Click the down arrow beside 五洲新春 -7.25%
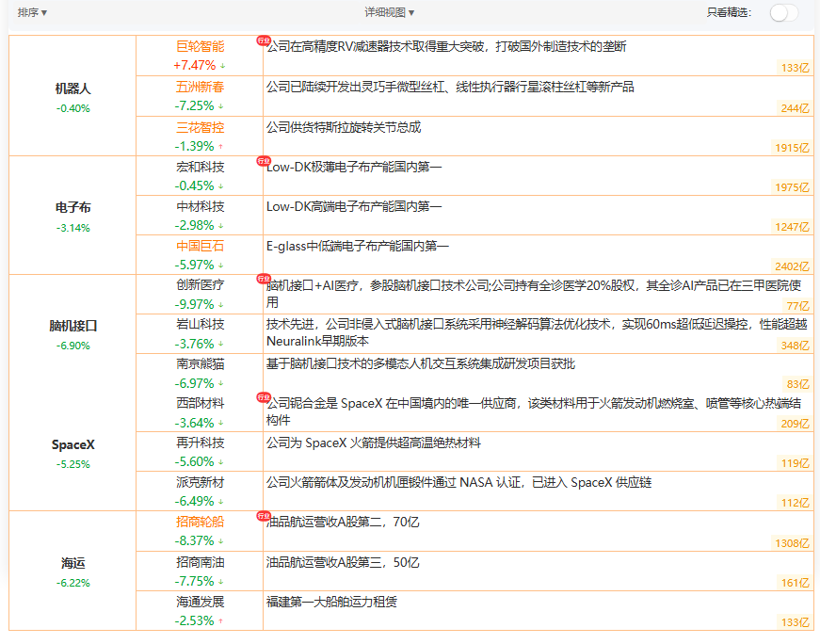The image size is (820, 644). point(221,106)
